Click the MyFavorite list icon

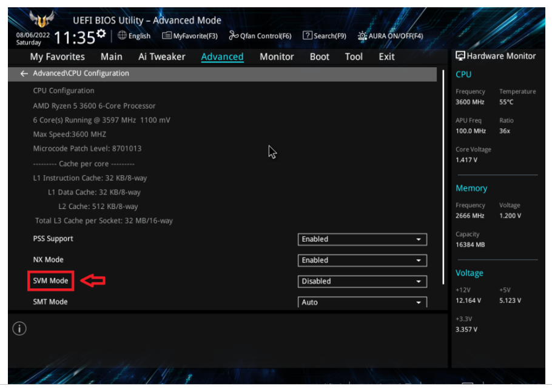pos(167,36)
